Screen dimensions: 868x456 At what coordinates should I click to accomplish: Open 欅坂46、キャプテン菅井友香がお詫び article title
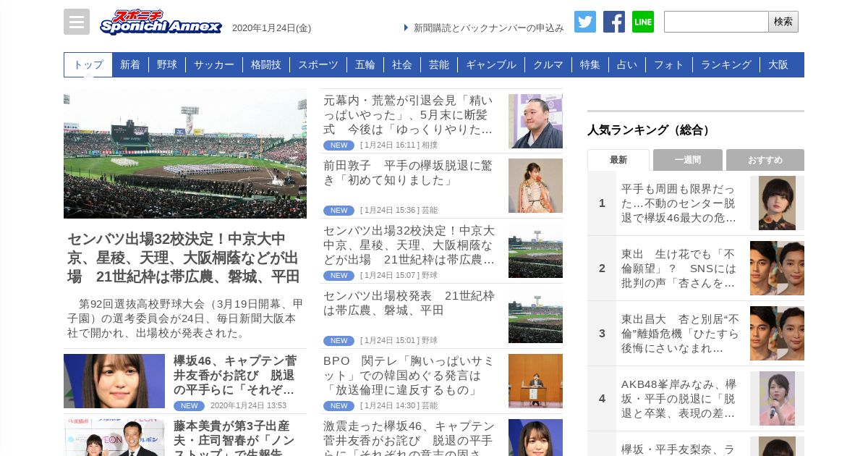tap(236, 375)
